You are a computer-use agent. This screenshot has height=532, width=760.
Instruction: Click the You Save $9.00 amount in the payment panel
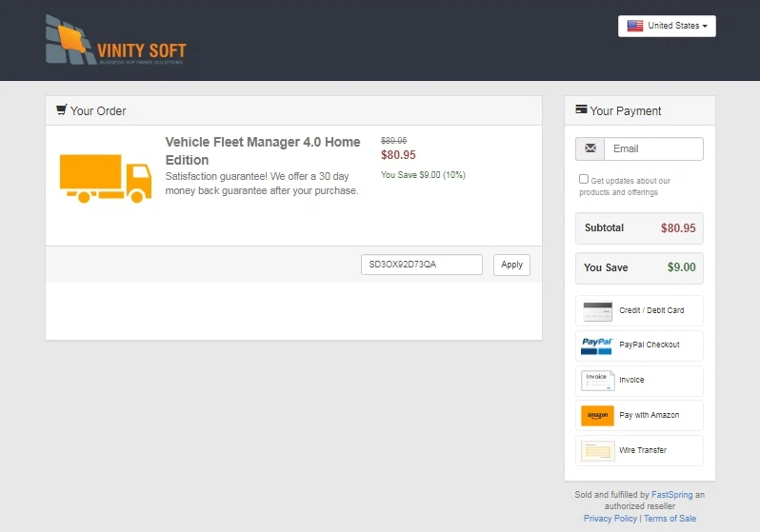coord(682,267)
